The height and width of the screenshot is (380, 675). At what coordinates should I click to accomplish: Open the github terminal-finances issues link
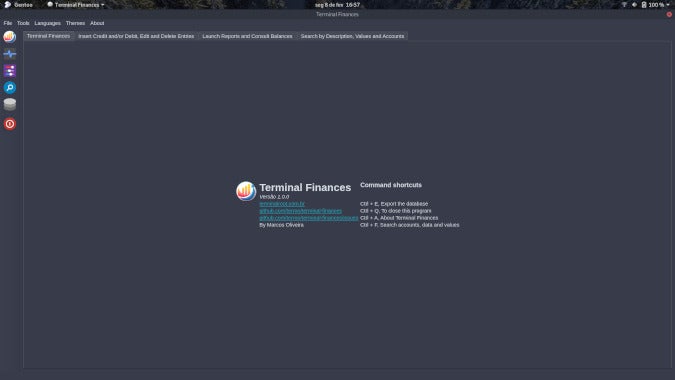pyautogui.click(x=309, y=218)
